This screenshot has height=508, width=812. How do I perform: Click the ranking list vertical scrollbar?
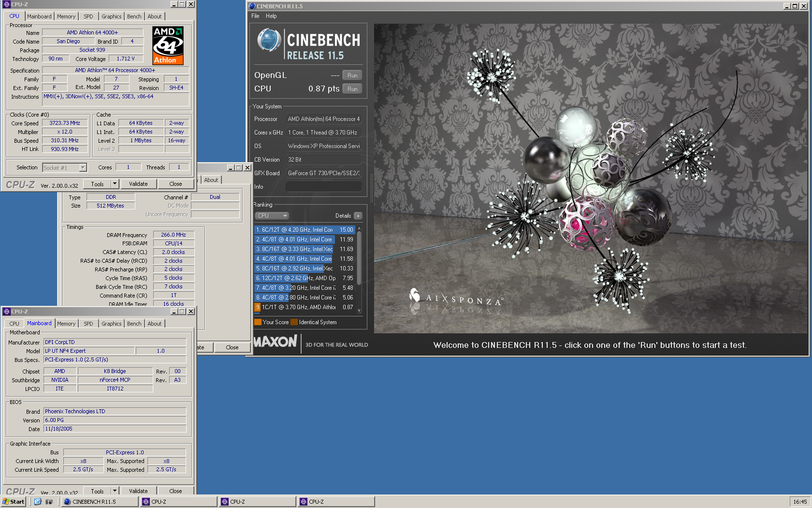pyautogui.click(x=359, y=269)
